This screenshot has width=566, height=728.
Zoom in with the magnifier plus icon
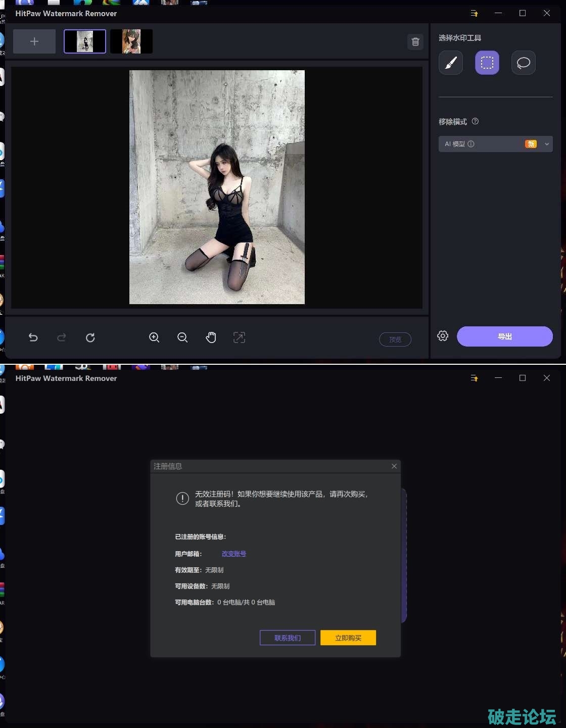click(154, 337)
